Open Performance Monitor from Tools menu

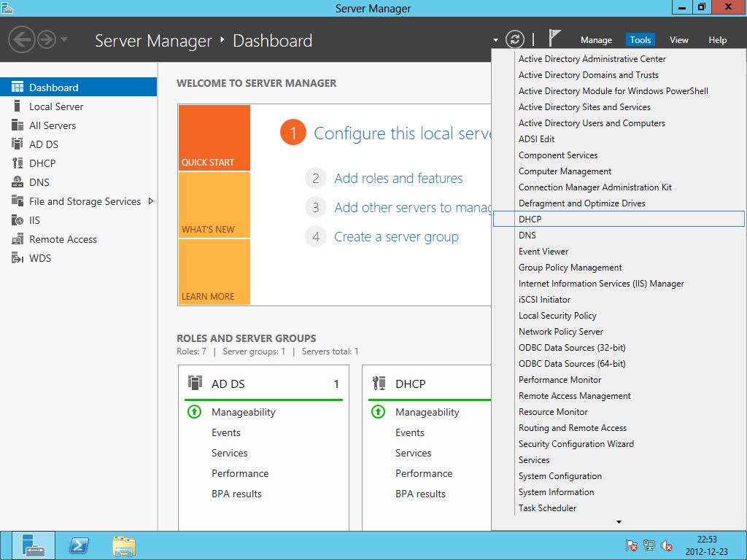[x=619, y=379]
